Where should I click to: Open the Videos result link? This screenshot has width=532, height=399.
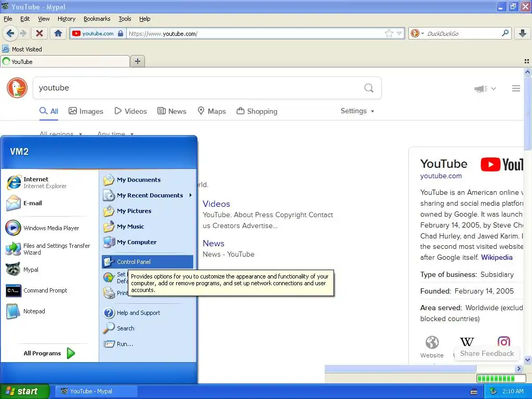click(x=216, y=204)
